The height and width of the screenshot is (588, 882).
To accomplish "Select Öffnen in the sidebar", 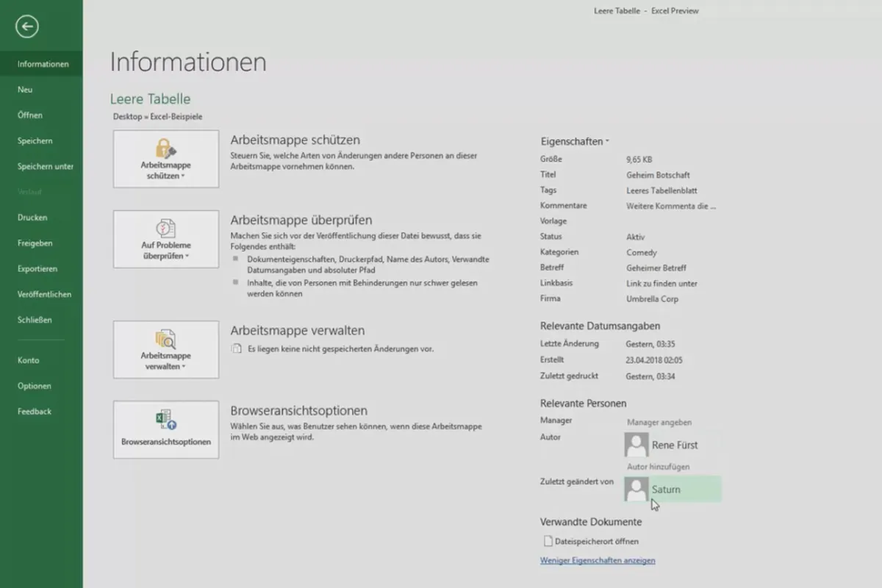I will (41, 115).
